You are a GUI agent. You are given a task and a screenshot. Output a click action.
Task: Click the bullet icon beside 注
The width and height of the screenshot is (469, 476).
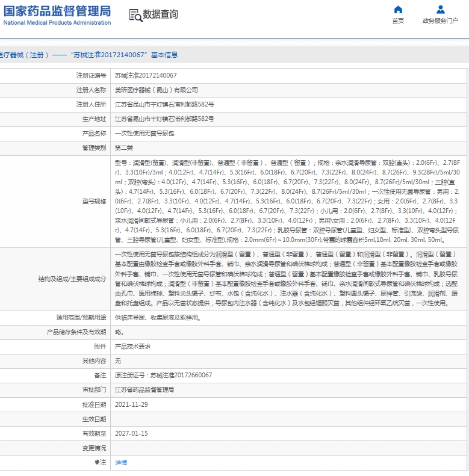tap(97, 462)
